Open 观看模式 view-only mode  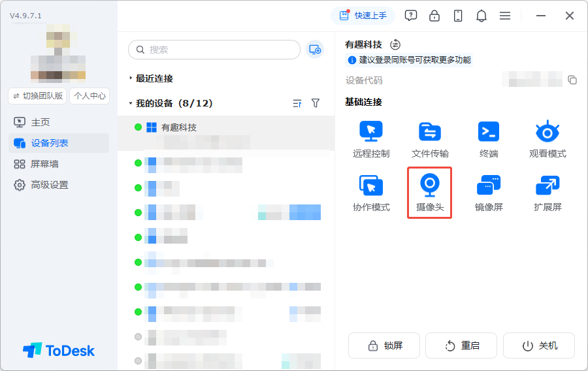(x=547, y=139)
